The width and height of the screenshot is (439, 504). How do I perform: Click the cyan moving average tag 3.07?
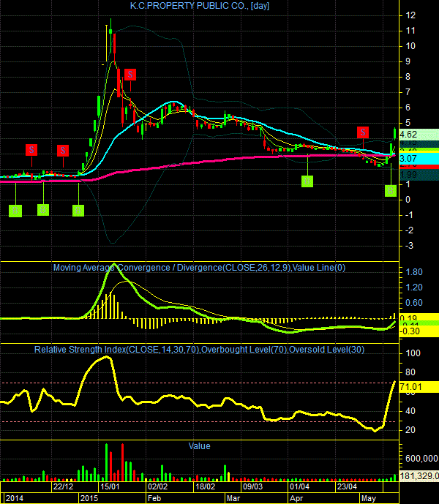click(x=419, y=159)
